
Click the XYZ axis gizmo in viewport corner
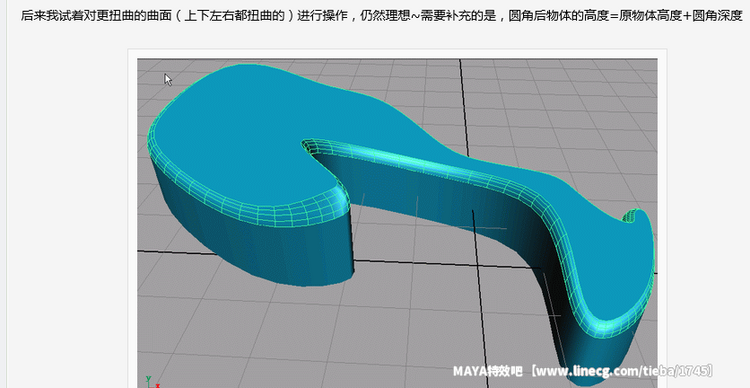152,382
